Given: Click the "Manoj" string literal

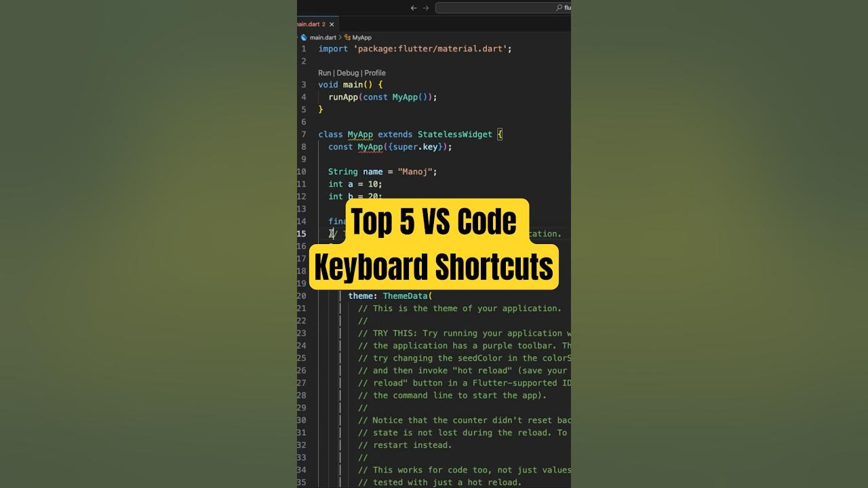Looking at the screenshot, I should [x=414, y=171].
